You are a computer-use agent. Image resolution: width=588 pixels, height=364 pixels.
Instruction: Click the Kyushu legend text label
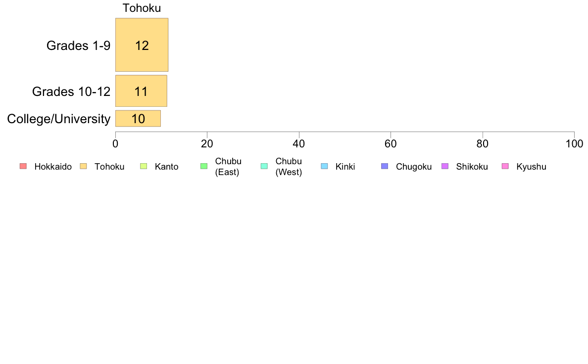531,167
